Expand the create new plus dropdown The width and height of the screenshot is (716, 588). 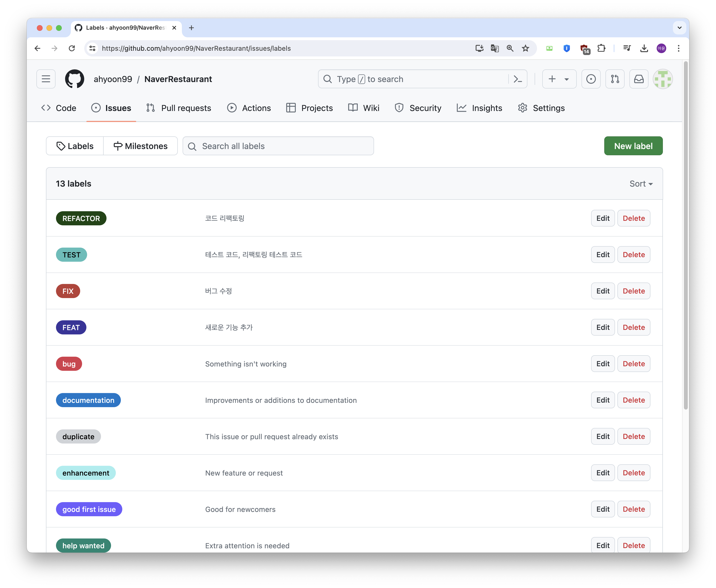[x=559, y=79]
